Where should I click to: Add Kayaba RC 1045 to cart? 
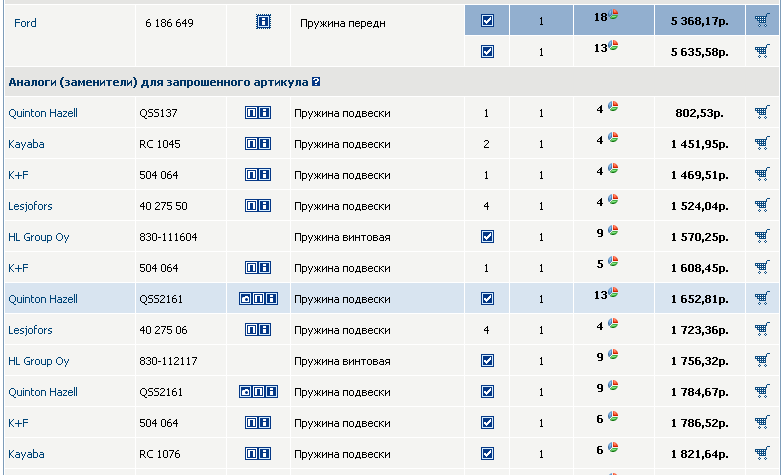pos(762,143)
